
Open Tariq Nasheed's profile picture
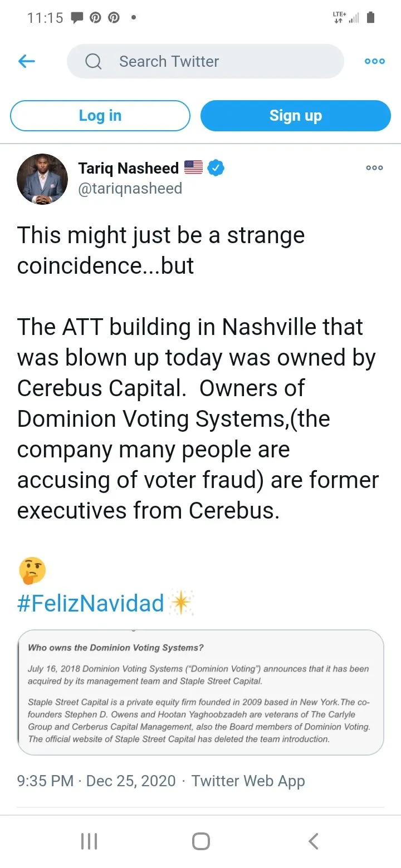click(42, 179)
